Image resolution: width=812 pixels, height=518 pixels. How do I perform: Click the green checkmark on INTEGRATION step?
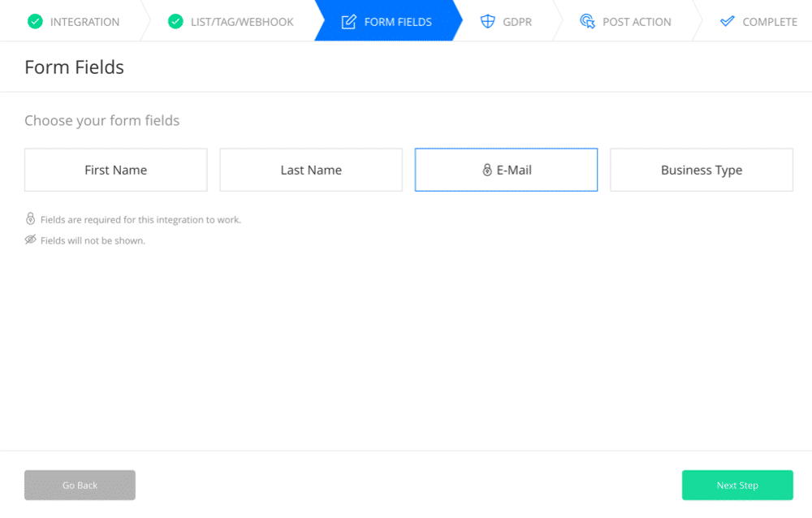coord(36,21)
